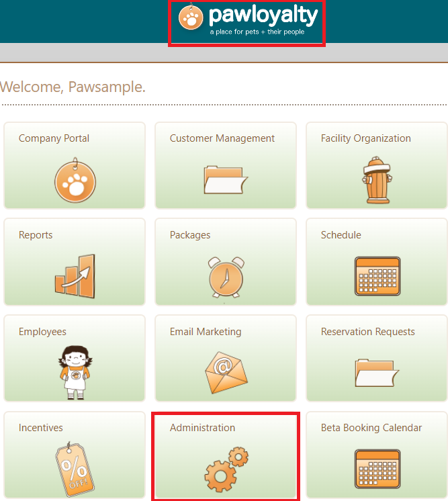Click the pawloyalty logo in the header
This screenshot has width=448, height=501.
(x=248, y=19)
